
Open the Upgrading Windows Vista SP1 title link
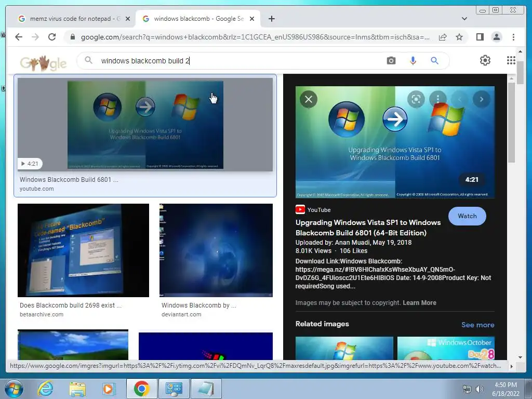368,228
